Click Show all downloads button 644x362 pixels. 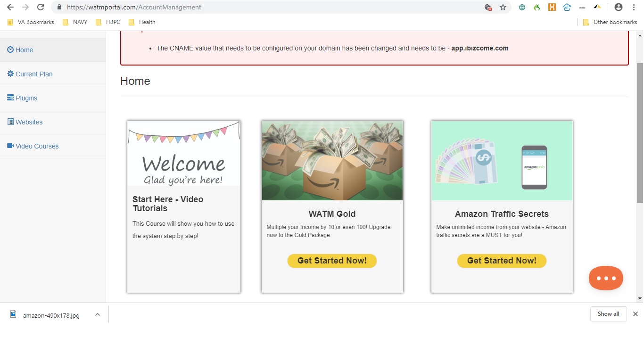608,314
